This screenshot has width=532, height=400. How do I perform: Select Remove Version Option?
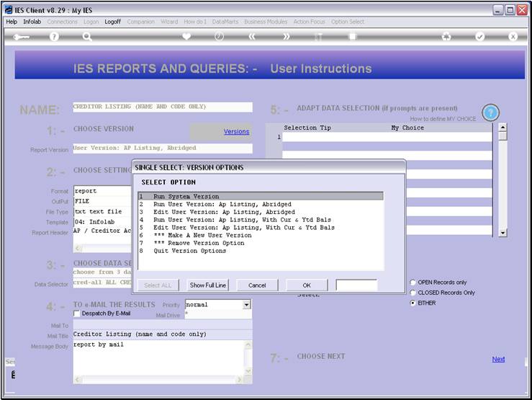coord(261,243)
